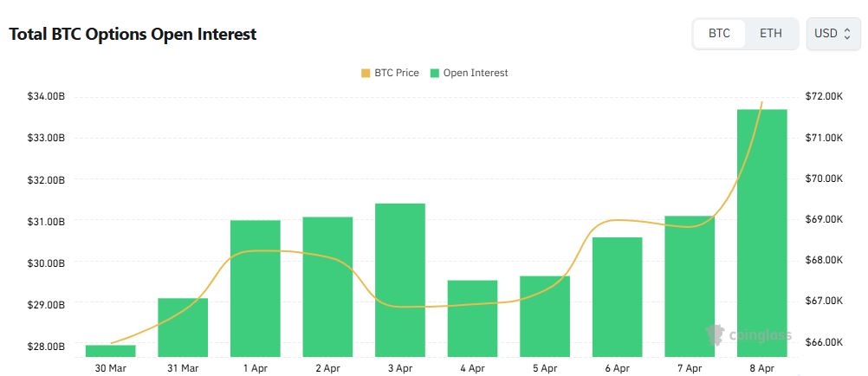
Task: Click the 5 Apr open interest bar
Action: point(545,316)
